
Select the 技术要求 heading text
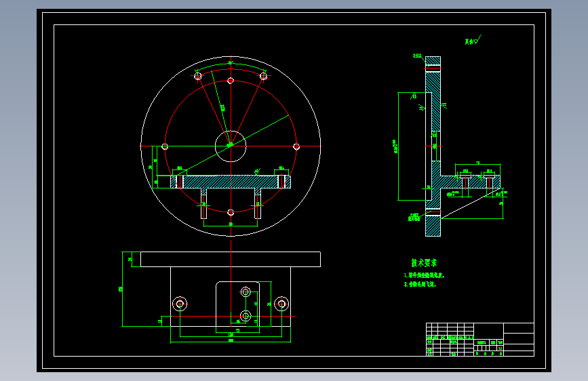(x=424, y=262)
